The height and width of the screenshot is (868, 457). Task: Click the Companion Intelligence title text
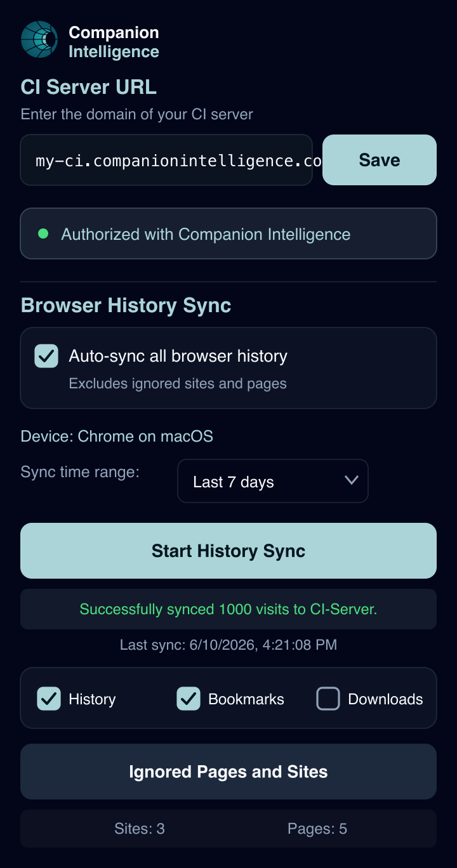[114, 42]
